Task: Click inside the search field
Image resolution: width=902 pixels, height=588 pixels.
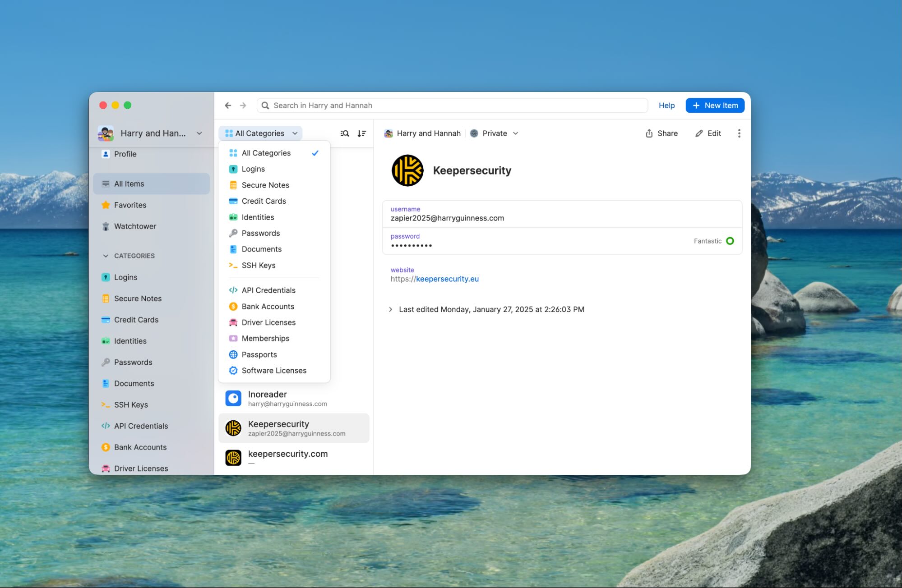Action: click(x=451, y=105)
